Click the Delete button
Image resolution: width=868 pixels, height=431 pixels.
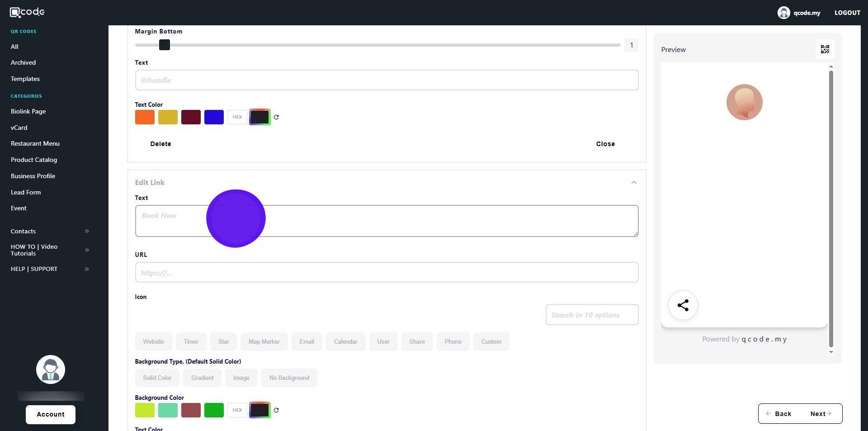click(160, 144)
